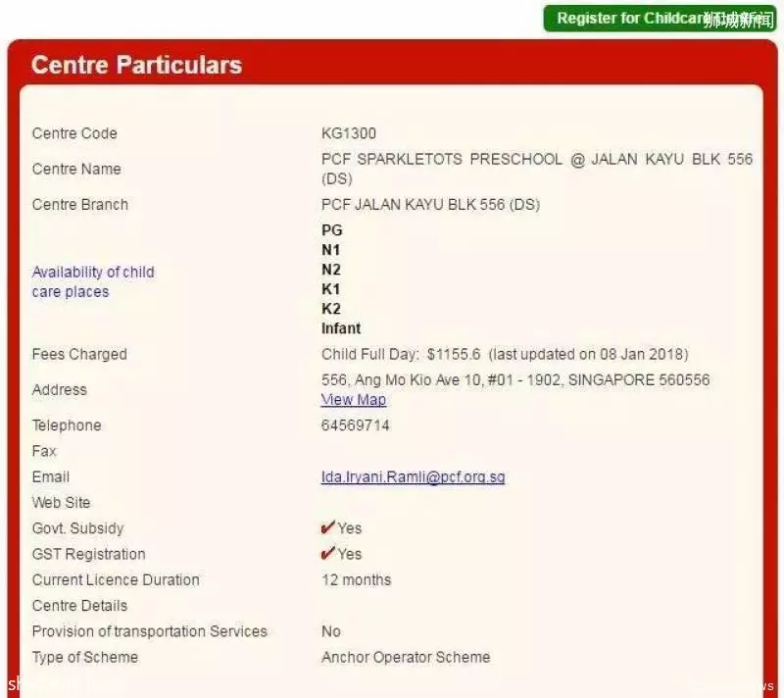
Task: Select the N1 availability entry
Action: 331,250
